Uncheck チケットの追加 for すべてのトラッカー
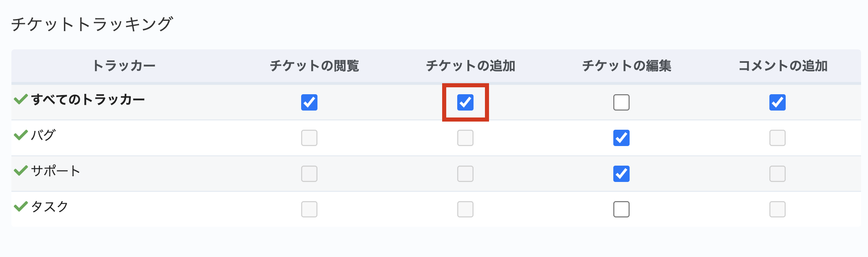 (465, 102)
